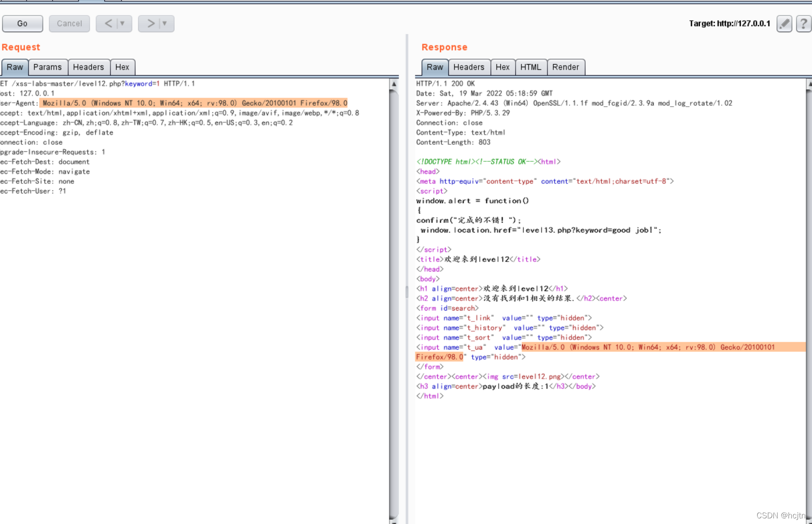
Task: Click the Target: http://127.0.0.1 label
Action: (x=730, y=23)
